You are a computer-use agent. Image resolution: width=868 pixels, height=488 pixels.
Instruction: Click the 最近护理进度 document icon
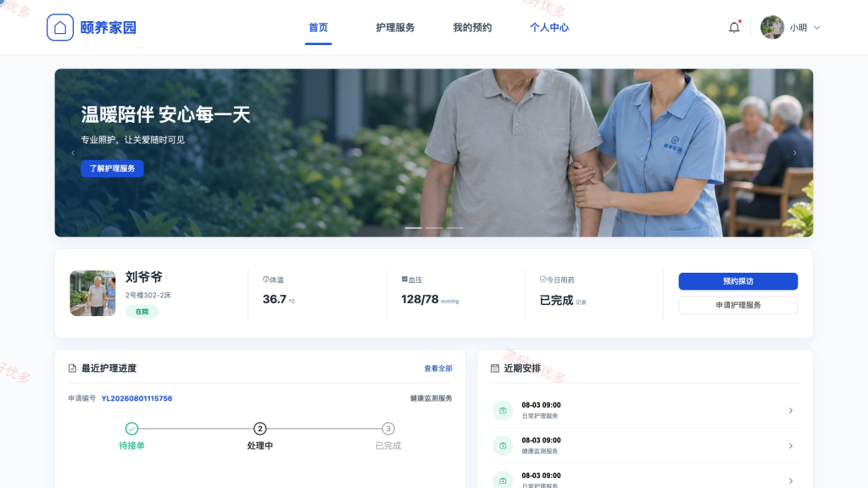click(72, 368)
